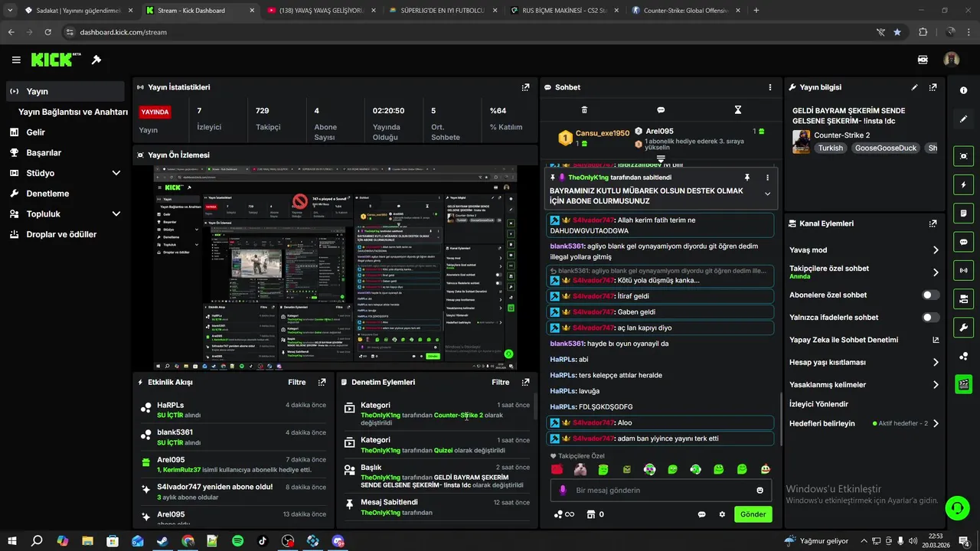Open the hamburger menu beside the Kick logo
This screenshot has width=980, height=551.
click(x=16, y=60)
